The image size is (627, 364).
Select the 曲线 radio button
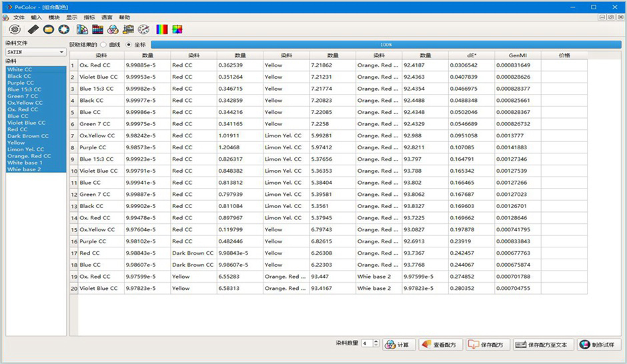[x=103, y=45]
